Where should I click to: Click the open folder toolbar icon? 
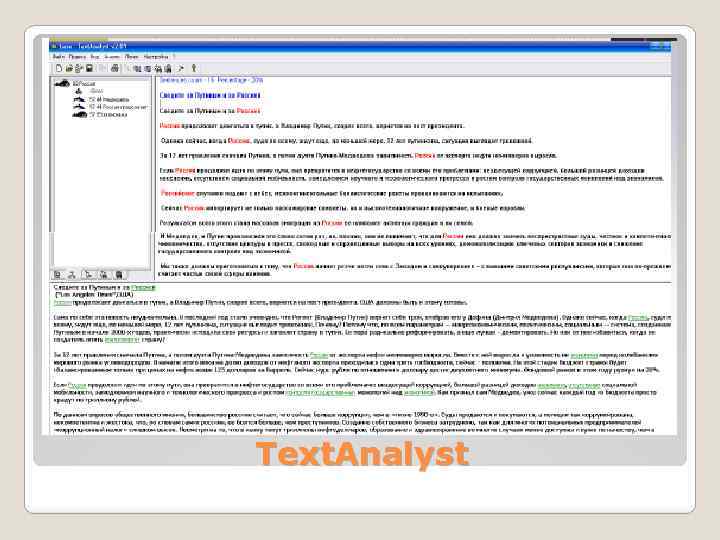[x=69, y=68]
